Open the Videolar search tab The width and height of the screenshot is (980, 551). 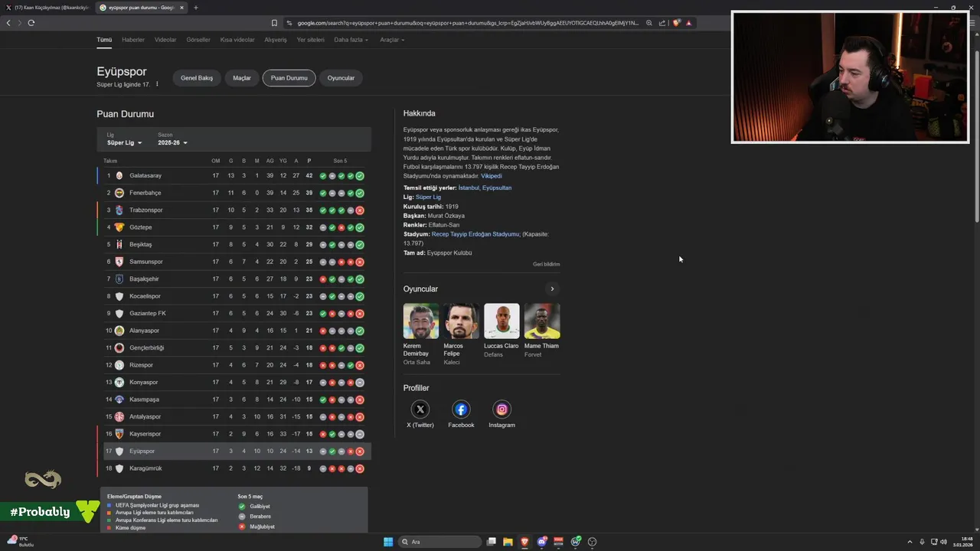tap(165, 40)
